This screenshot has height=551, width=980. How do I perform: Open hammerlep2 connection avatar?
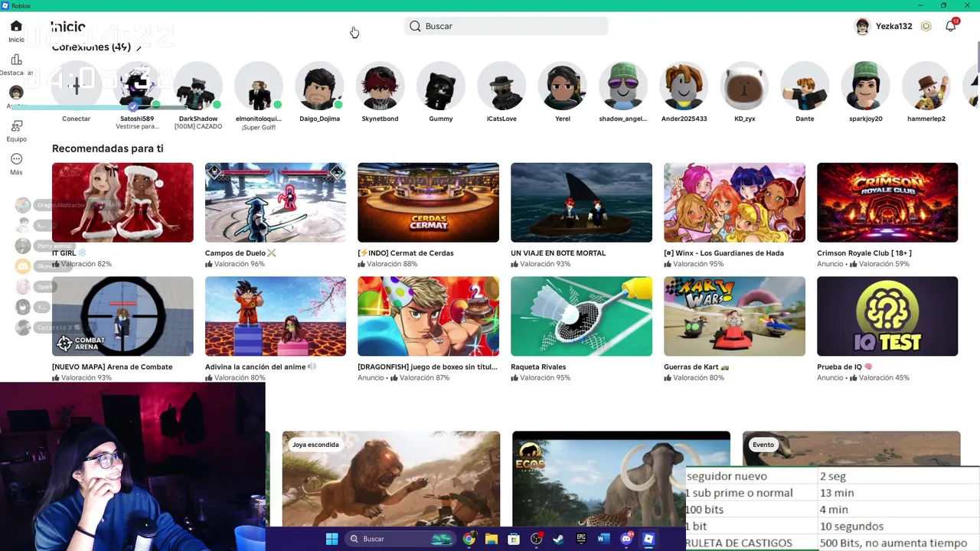pos(926,86)
